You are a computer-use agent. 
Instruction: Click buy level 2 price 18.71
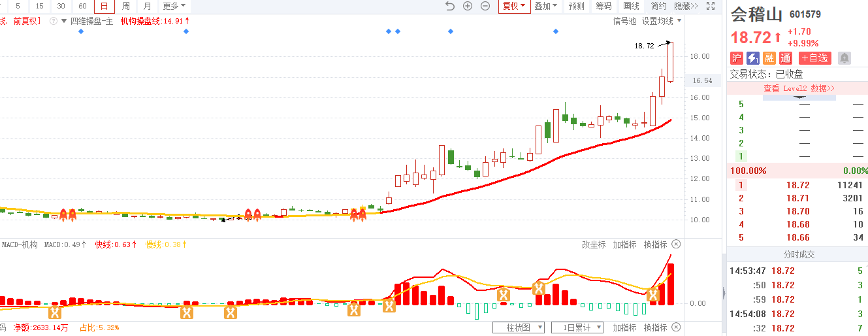(797, 198)
